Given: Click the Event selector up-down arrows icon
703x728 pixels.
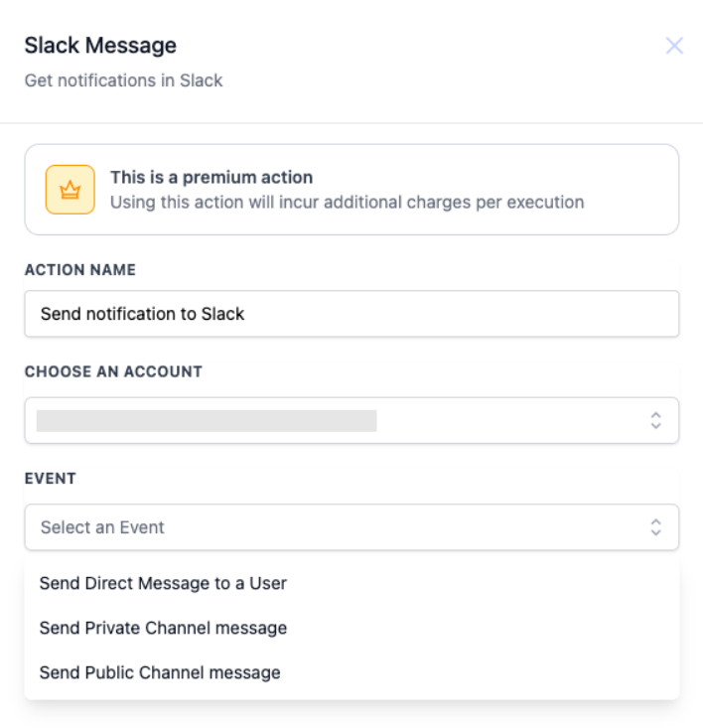Looking at the screenshot, I should (655, 527).
